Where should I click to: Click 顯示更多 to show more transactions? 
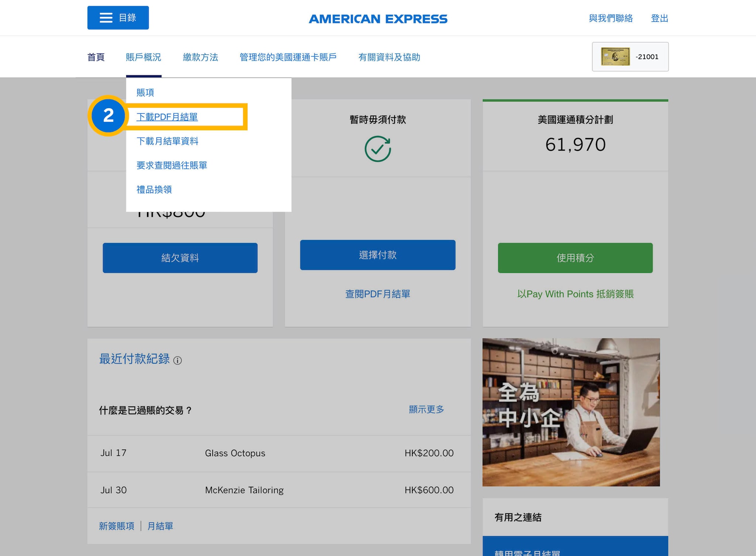pyautogui.click(x=426, y=409)
